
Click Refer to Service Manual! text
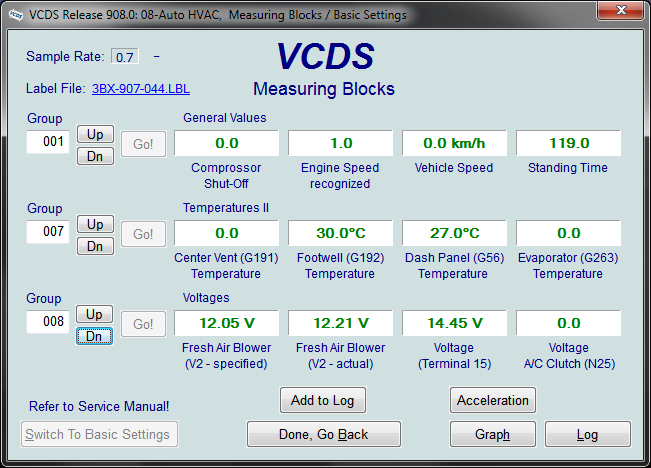[99, 406]
